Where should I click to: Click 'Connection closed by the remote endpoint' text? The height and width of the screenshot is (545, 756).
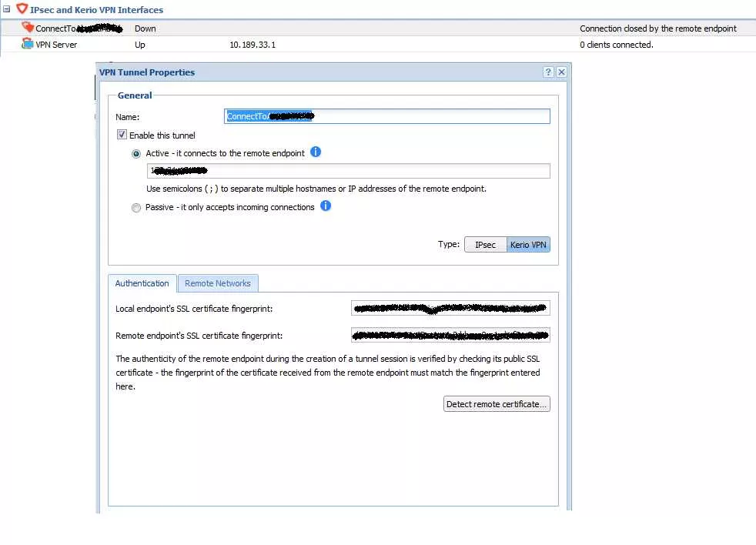(x=658, y=28)
